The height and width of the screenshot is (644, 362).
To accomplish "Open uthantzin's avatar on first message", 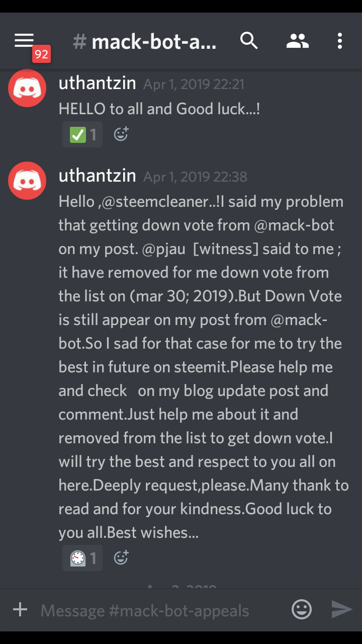I will coord(27,88).
